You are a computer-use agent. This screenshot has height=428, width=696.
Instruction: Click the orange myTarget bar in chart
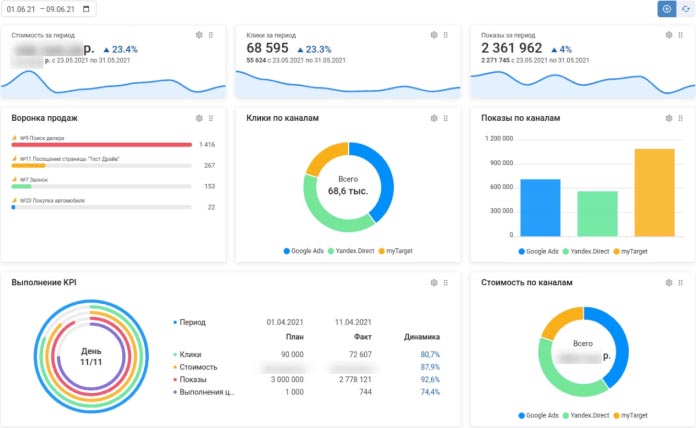point(654,192)
